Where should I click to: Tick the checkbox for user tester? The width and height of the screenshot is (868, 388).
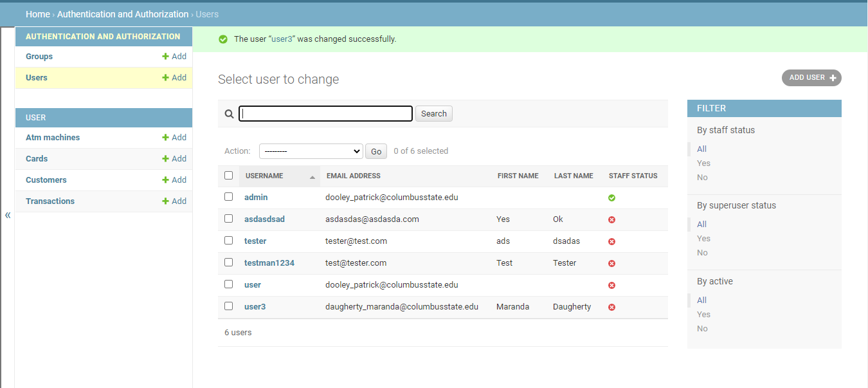(228, 241)
